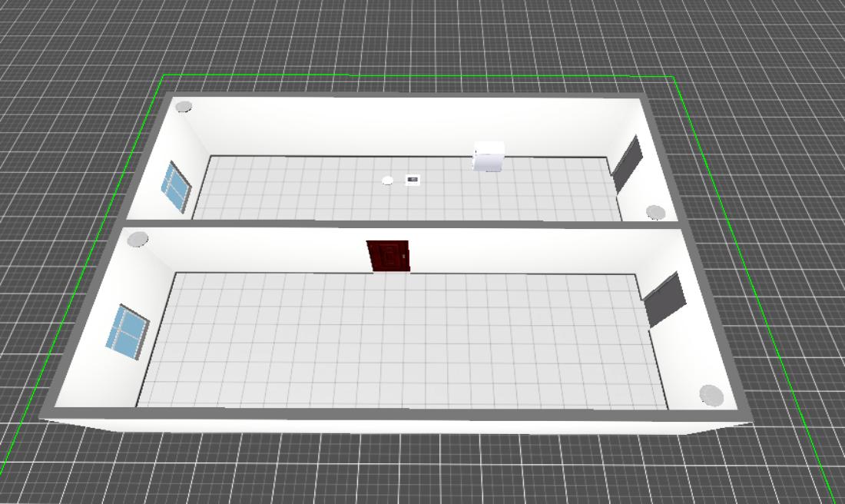Select the dark red door in the dividing wall
Screen dimensions: 845x504
[x=389, y=256]
